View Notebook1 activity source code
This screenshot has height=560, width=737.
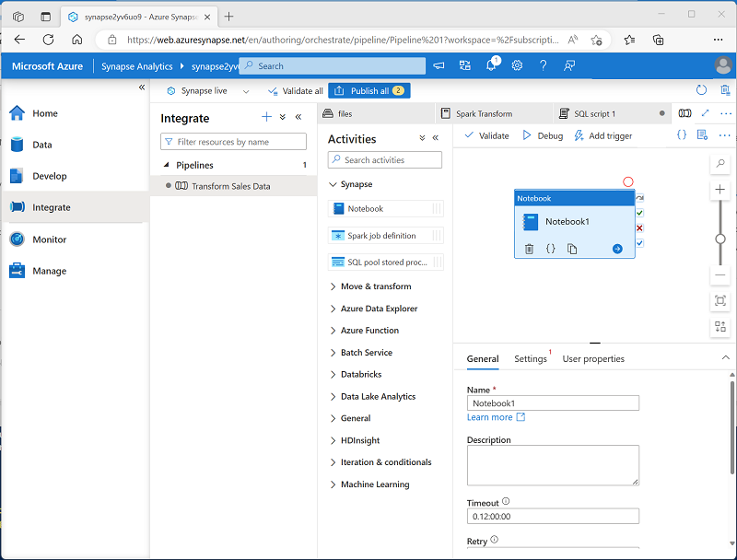click(x=550, y=249)
